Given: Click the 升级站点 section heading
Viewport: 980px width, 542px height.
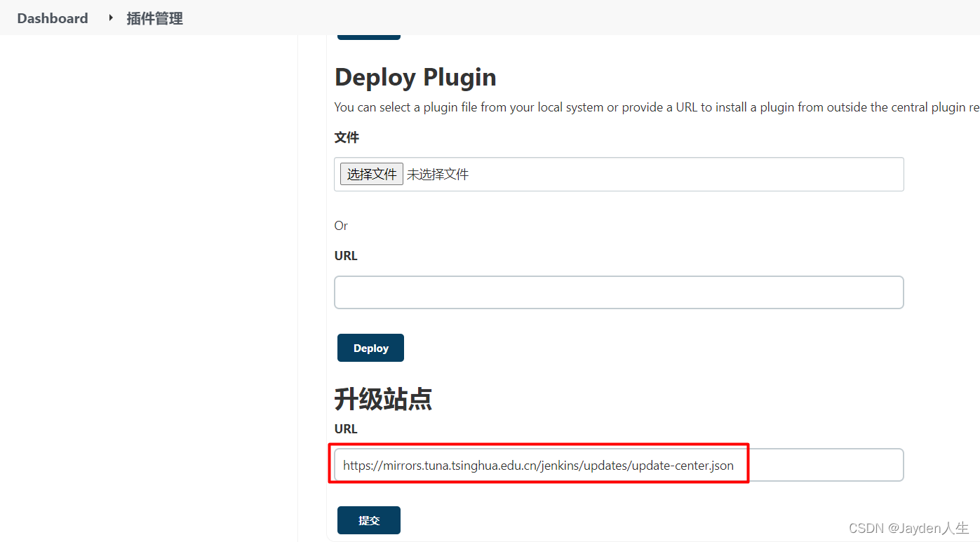Looking at the screenshot, I should point(383,398).
